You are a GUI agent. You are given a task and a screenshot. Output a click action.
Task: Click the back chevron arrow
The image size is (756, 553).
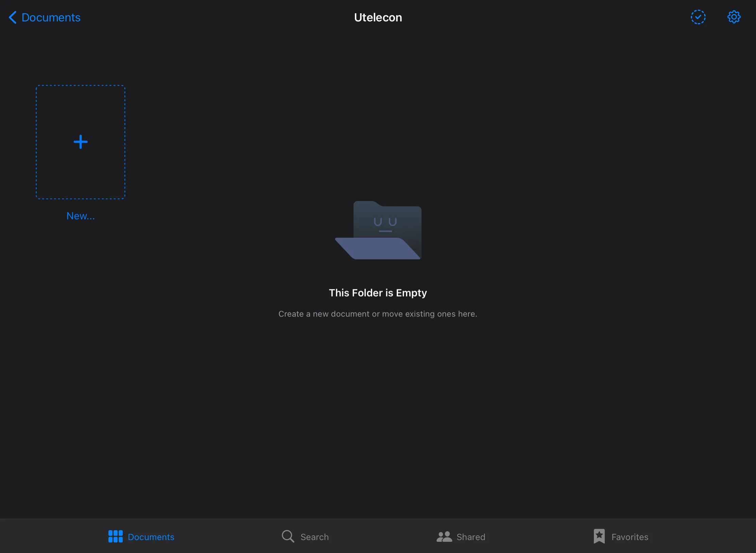pos(13,17)
